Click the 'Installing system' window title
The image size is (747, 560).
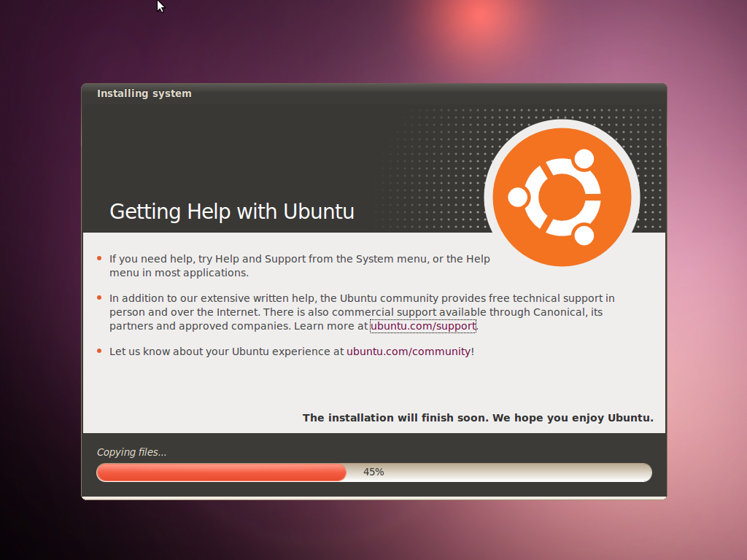144,93
